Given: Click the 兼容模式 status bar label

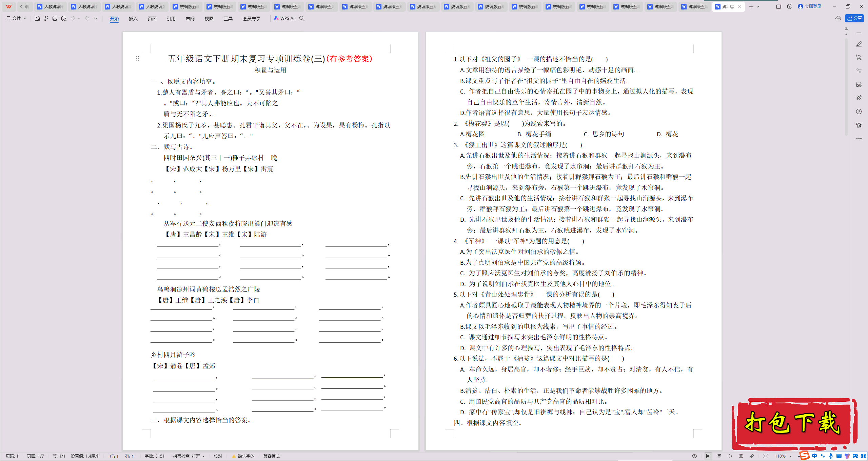Looking at the screenshot, I should tap(272, 456).
